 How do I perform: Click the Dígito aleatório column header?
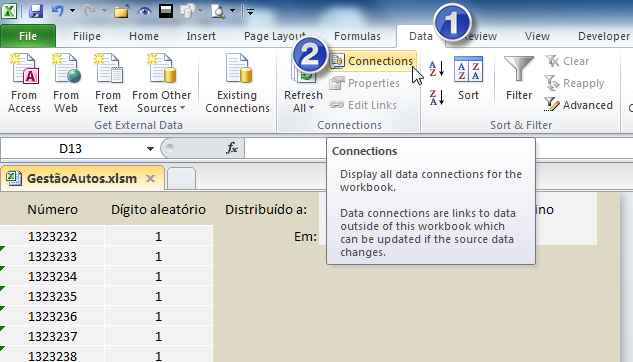point(158,209)
